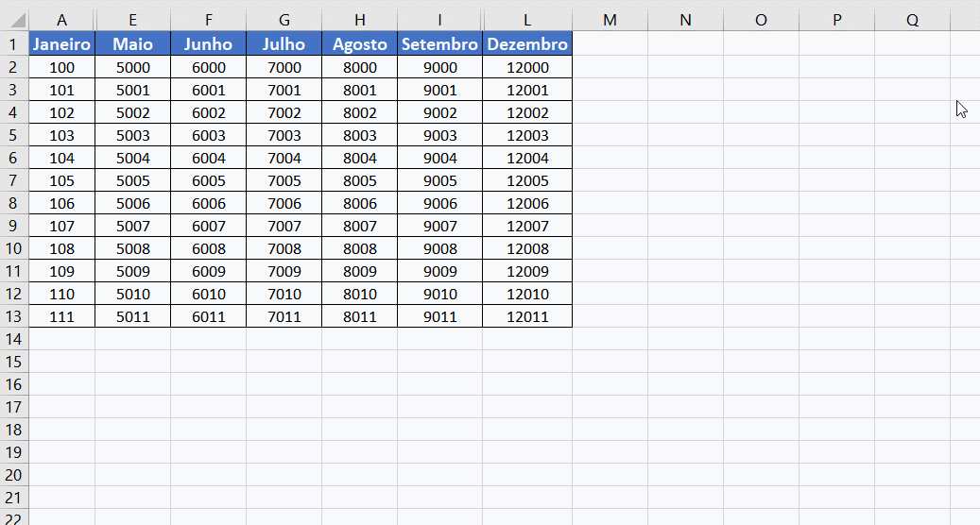Select the Agosto header cell

click(x=359, y=44)
